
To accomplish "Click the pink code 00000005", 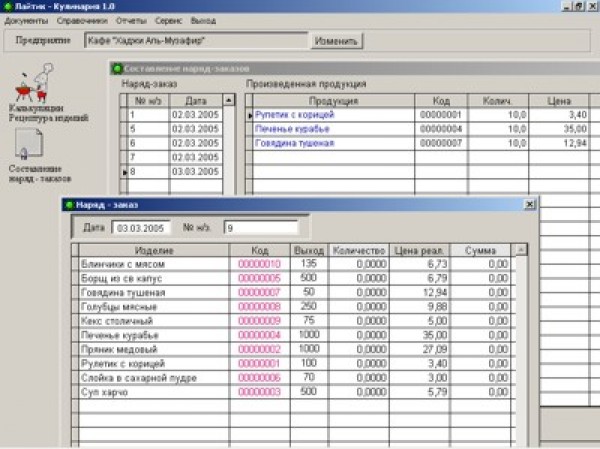I will tap(259, 278).
